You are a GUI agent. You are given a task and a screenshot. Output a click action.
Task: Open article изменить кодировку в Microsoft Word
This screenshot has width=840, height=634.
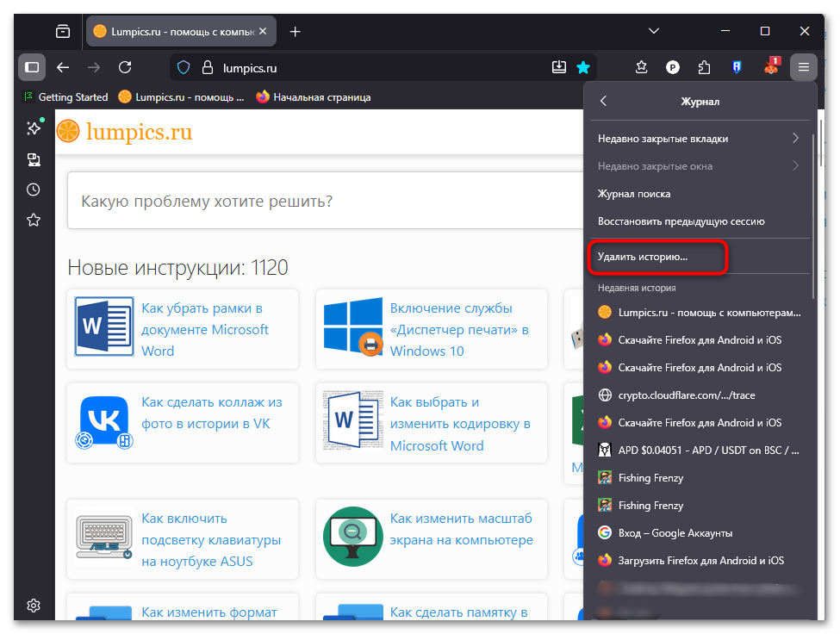pos(460,424)
